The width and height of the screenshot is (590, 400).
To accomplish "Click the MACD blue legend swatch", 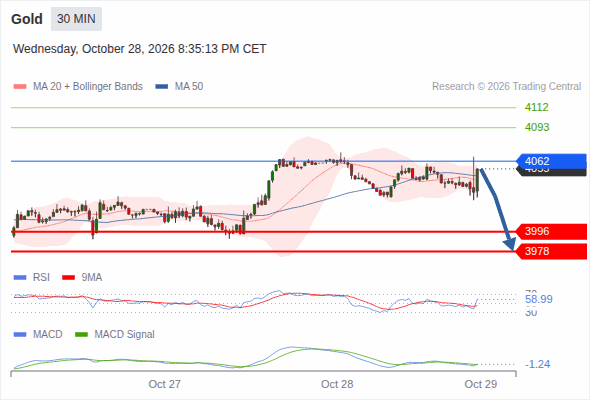I will (20, 335).
